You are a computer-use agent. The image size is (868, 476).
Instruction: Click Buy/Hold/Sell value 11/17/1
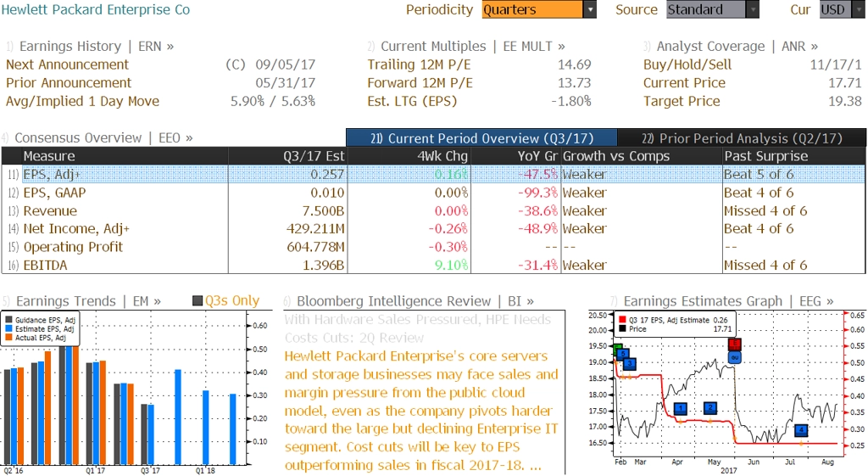coord(835,64)
